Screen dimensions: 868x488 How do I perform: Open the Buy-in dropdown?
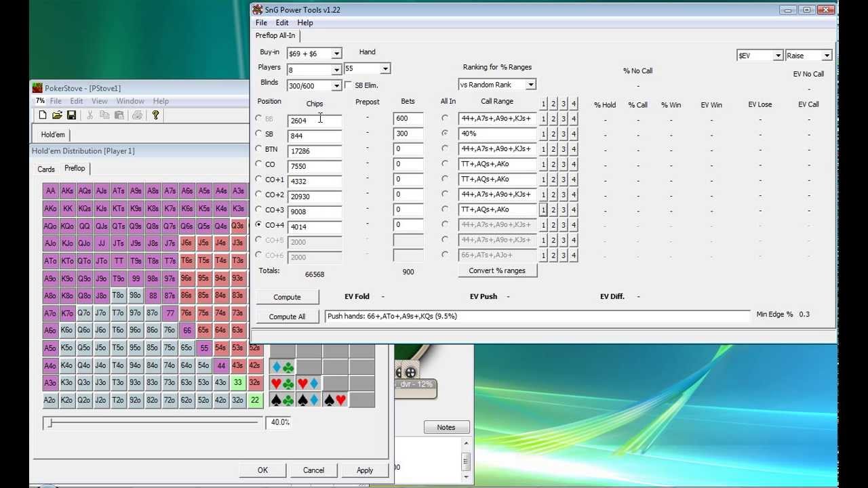pyautogui.click(x=336, y=54)
